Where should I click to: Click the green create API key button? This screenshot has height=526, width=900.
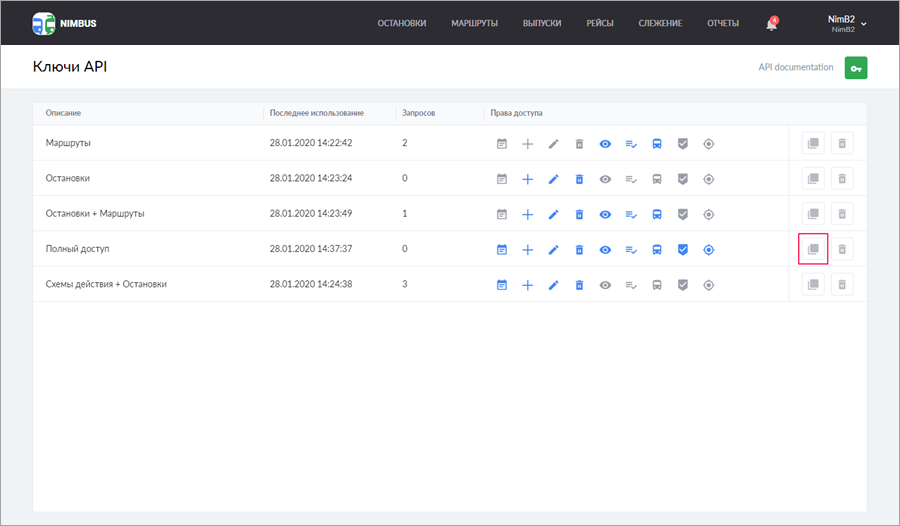[855, 68]
